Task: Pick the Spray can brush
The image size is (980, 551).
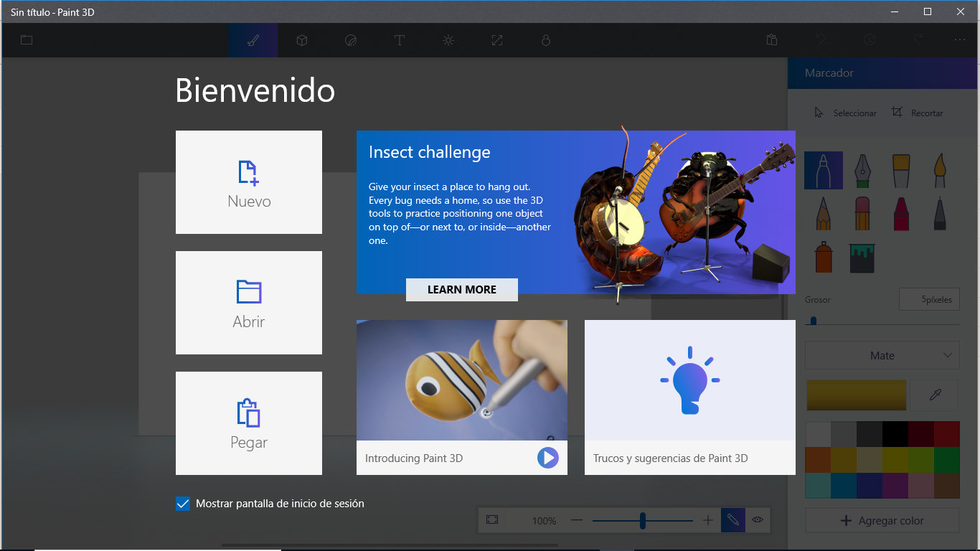Action: click(x=823, y=258)
